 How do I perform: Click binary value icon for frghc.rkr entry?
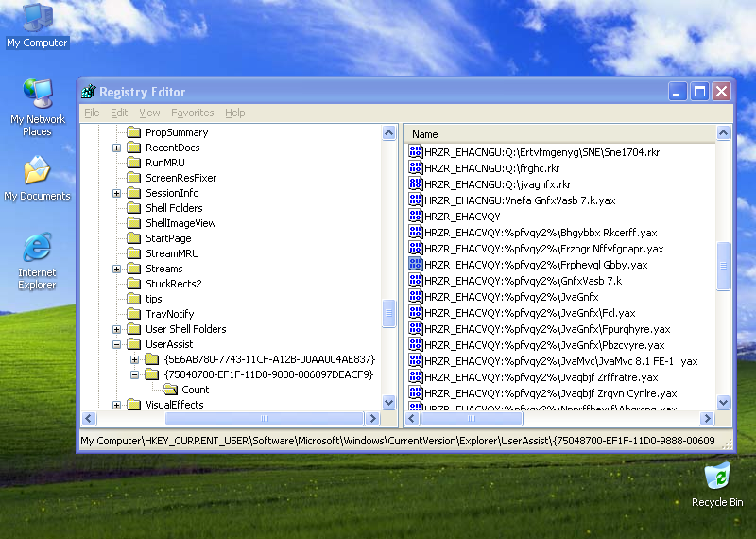click(415, 168)
